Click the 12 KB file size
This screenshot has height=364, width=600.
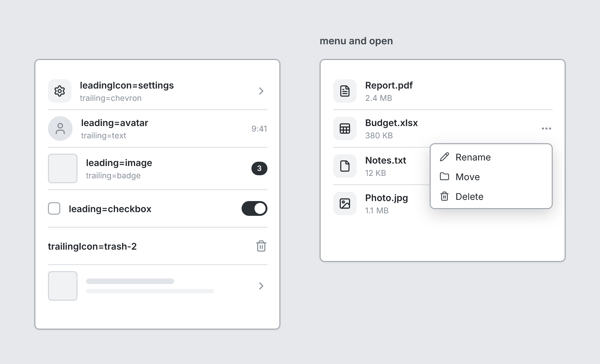375,173
